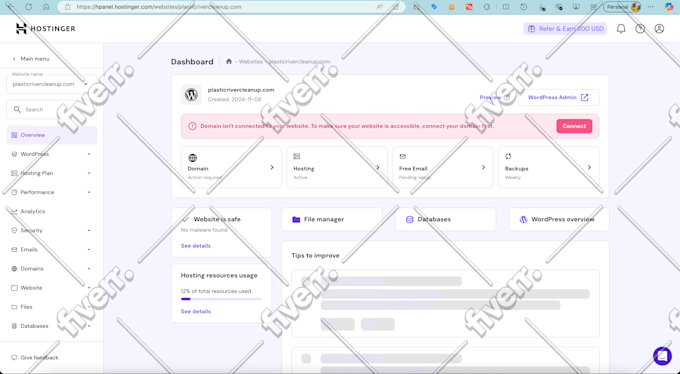680x374 pixels.
Task: Open the user account profile icon
Action: click(x=659, y=29)
